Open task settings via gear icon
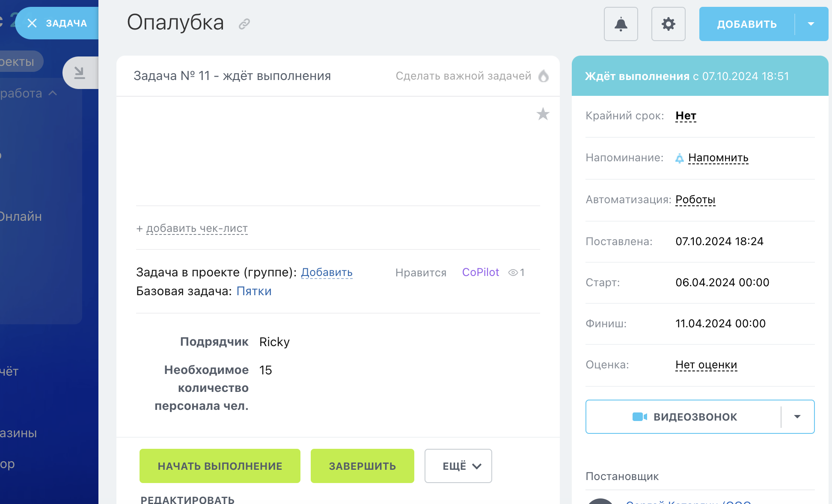Screen dimensions: 832x504 (668, 24)
